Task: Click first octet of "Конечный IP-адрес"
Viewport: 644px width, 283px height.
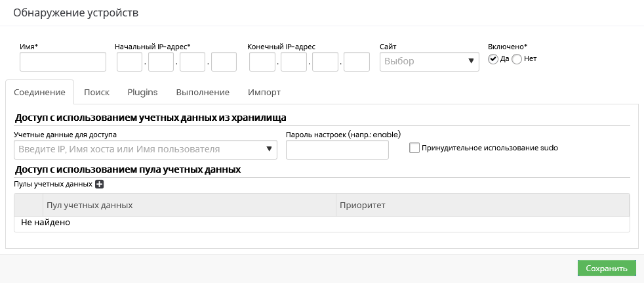Action: [x=262, y=62]
